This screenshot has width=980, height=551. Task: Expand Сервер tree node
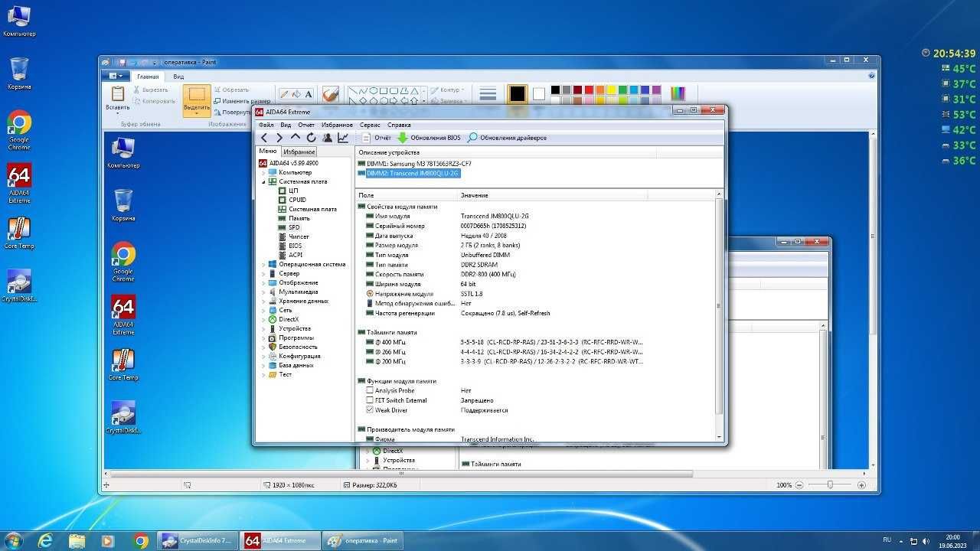point(263,273)
